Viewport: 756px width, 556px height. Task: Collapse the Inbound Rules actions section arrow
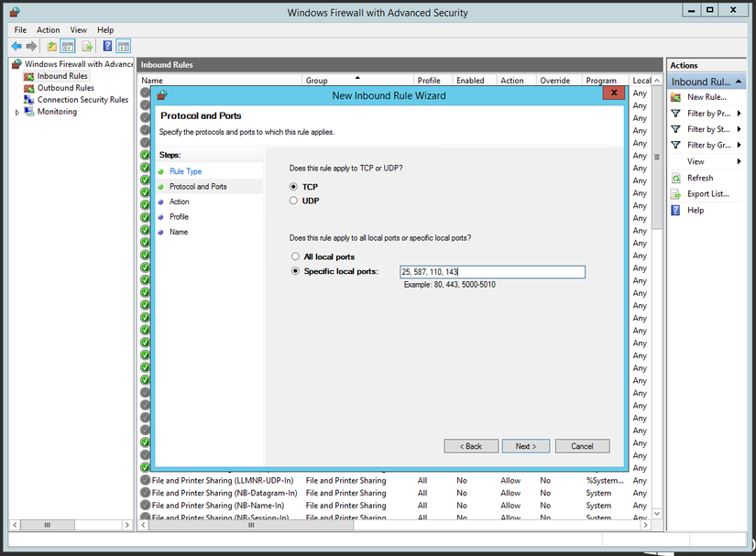(739, 82)
